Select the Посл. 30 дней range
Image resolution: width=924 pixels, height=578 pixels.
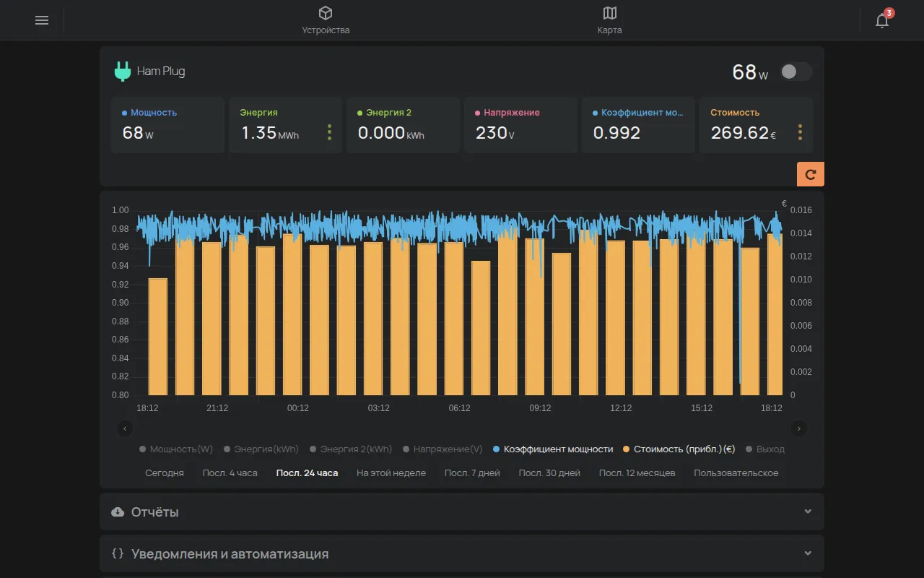coord(549,473)
